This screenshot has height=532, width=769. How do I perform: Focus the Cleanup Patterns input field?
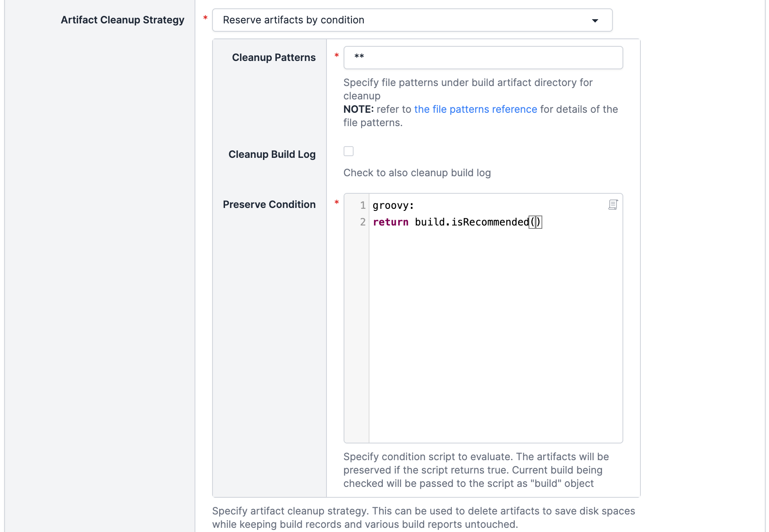tap(483, 58)
